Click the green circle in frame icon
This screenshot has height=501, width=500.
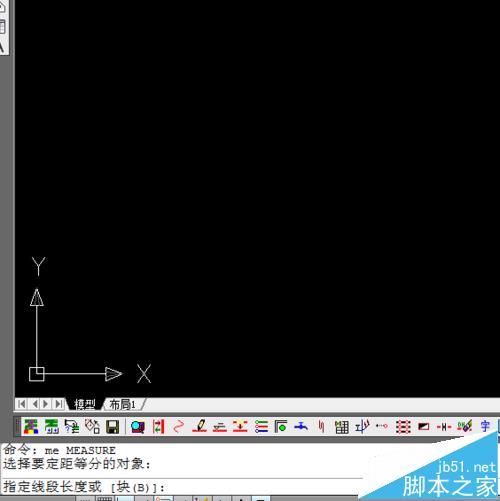[x=281, y=426]
